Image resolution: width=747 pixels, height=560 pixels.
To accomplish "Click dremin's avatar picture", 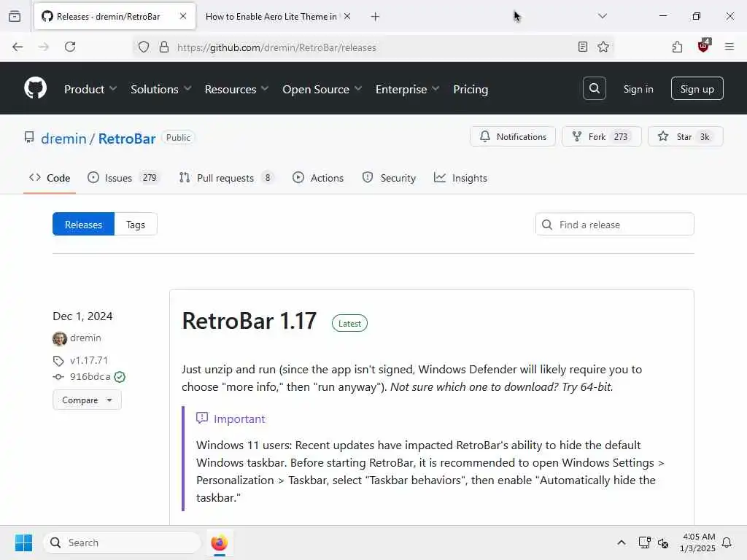I will tap(60, 338).
